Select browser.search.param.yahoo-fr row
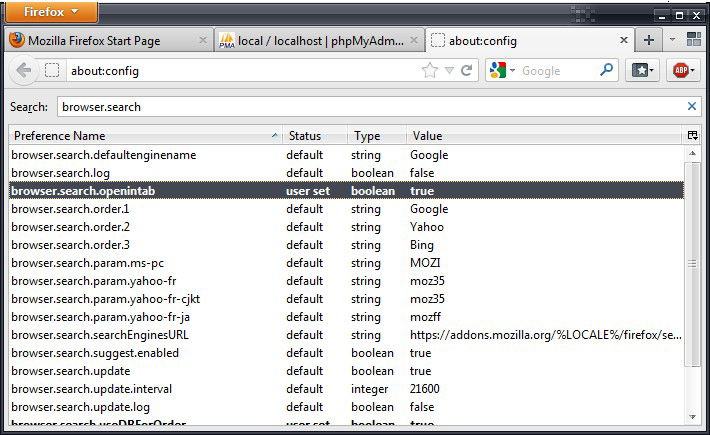Screen dimensions: 710x435 point(346,281)
